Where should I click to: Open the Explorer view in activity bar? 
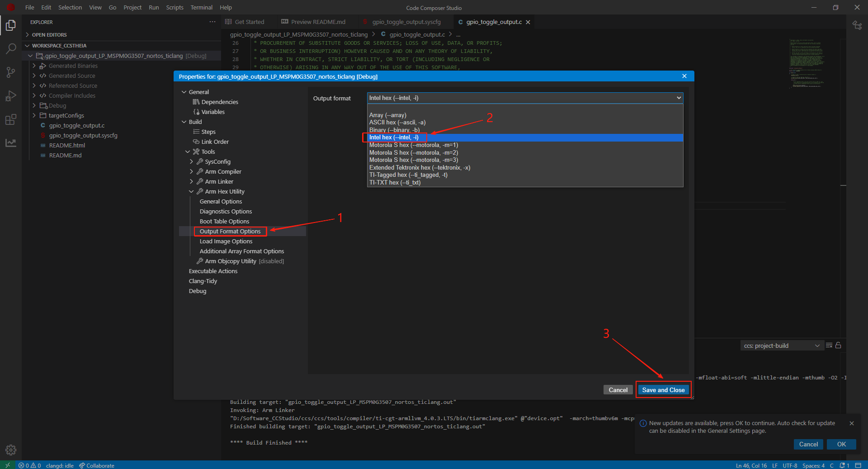pos(11,25)
